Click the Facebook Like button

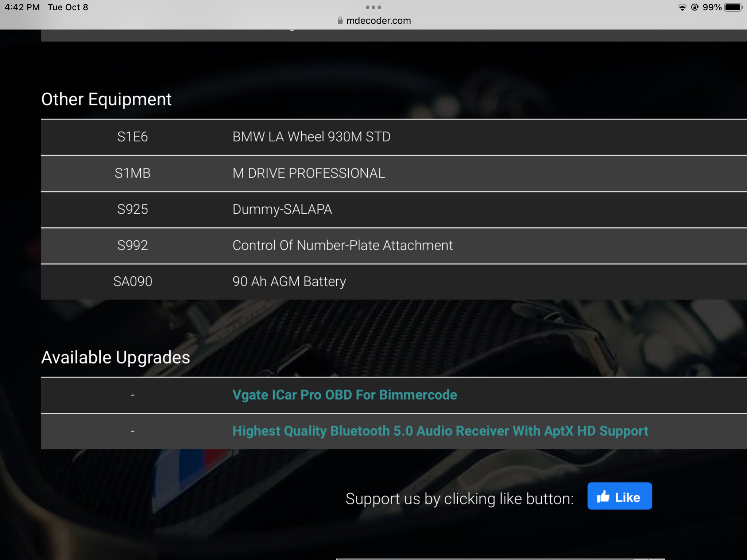pos(619,496)
